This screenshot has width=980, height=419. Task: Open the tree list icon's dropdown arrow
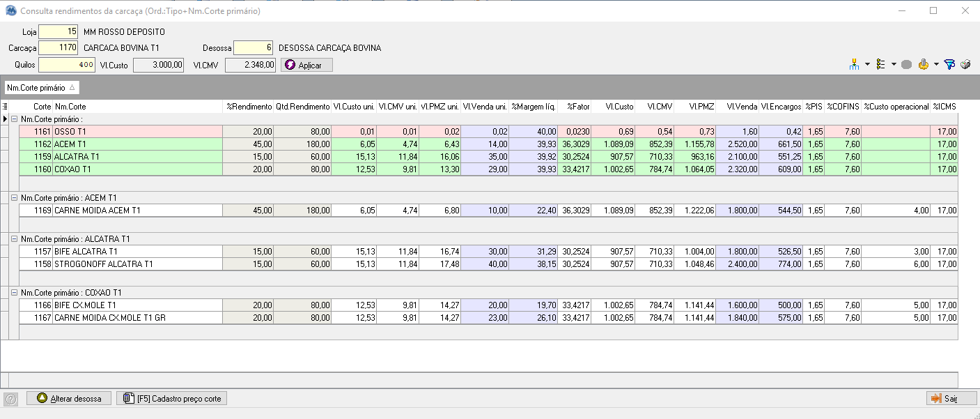tap(893, 64)
